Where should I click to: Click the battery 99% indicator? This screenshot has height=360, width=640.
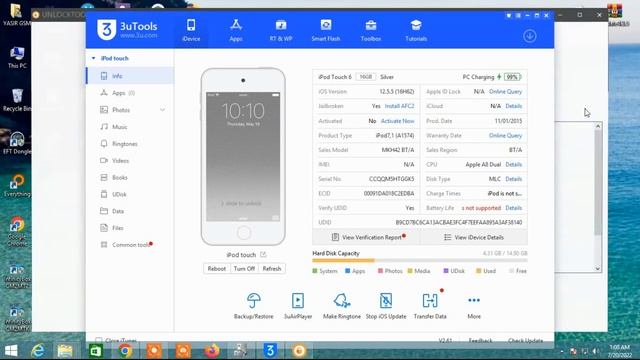(x=512, y=77)
